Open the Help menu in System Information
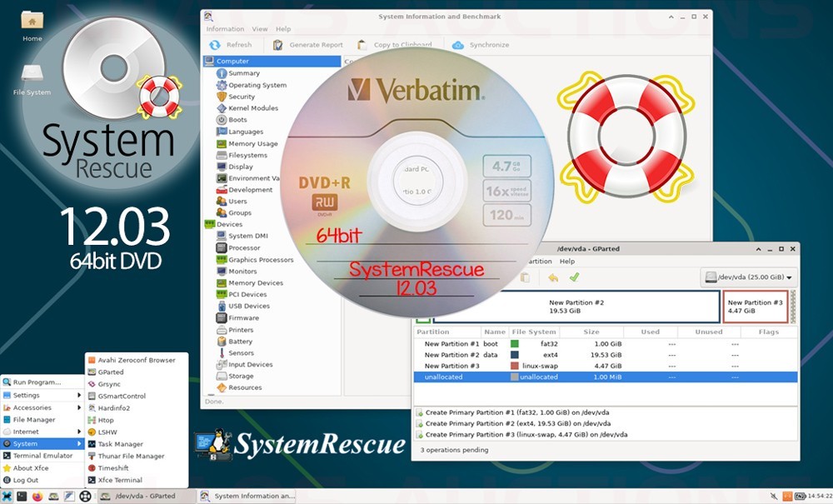 (x=283, y=29)
